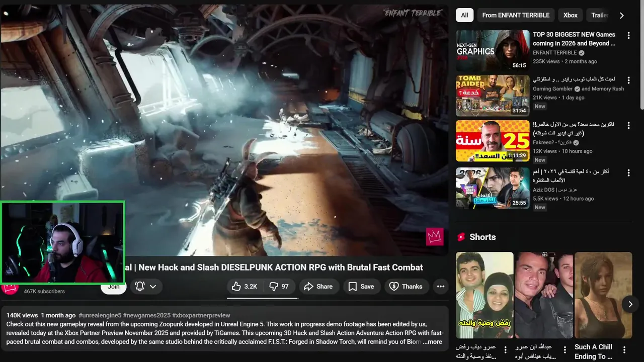
Task: Open Gaming Gambler channel link
Action: (x=552, y=89)
